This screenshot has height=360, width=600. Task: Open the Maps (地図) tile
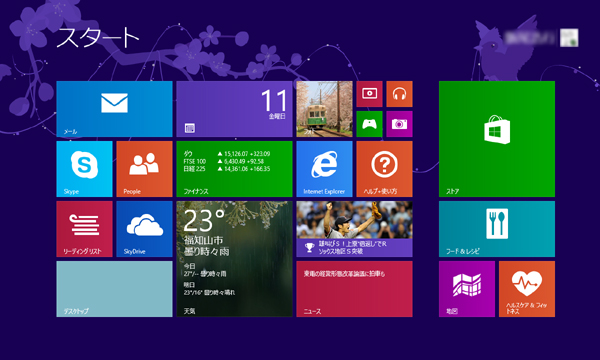(x=467, y=289)
